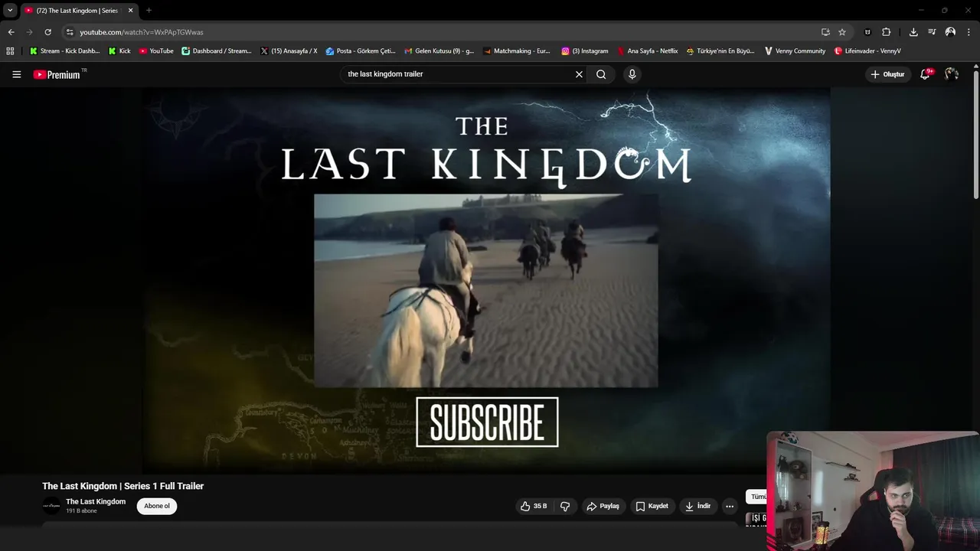Select The Last Kingdom browser tab

pyautogui.click(x=79, y=11)
